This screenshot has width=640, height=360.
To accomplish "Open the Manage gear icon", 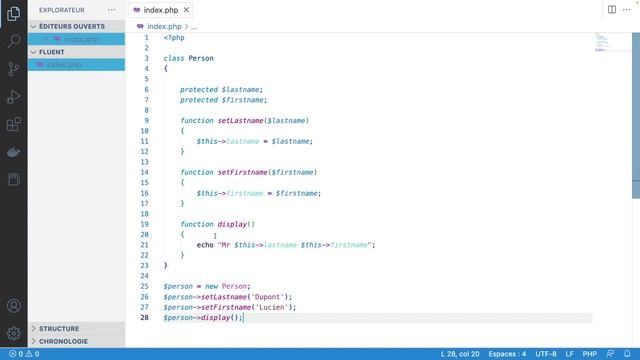I will pyautogui.click(x=13, y=333).
